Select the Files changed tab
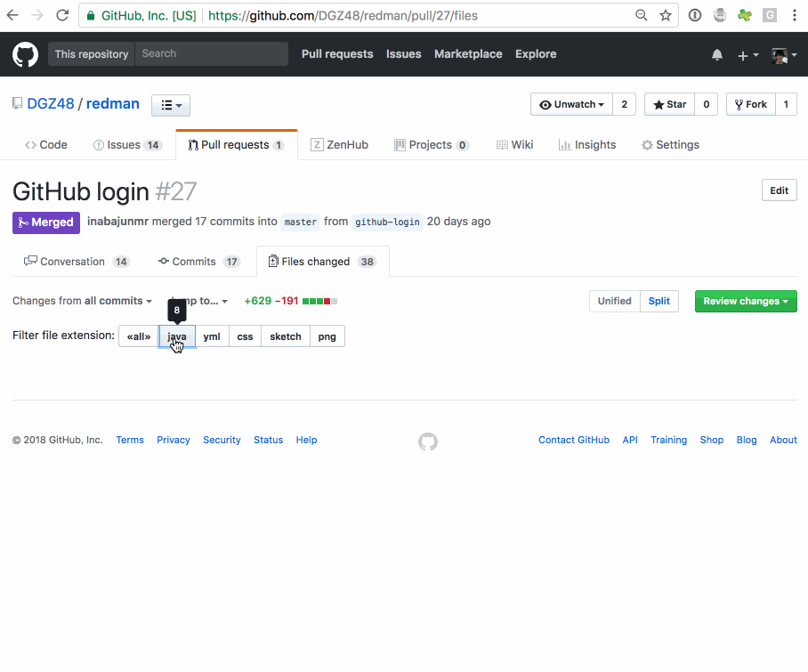 click(x=323, y=262)
